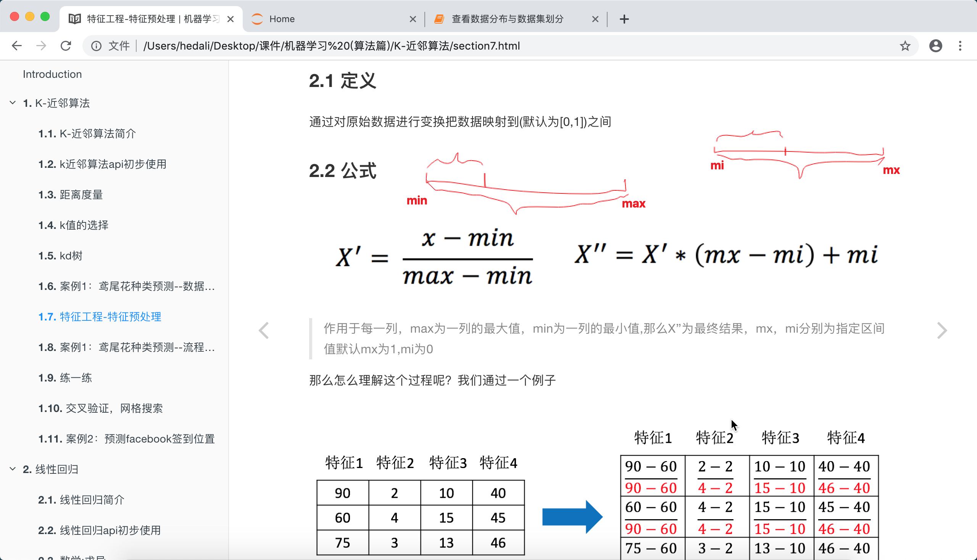Image resolution: width=977 pixels, height=560 pixels.
Task: Open the Introduction page link
Action: point(52,74)
